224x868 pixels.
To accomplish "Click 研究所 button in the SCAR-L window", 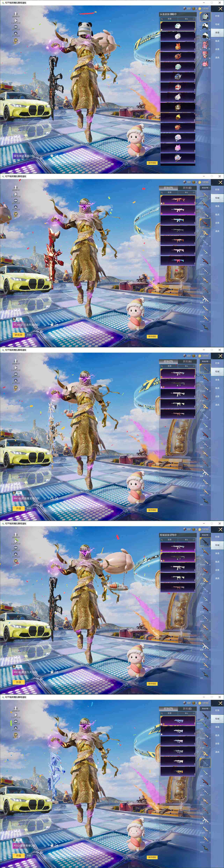I will [19, 335].
